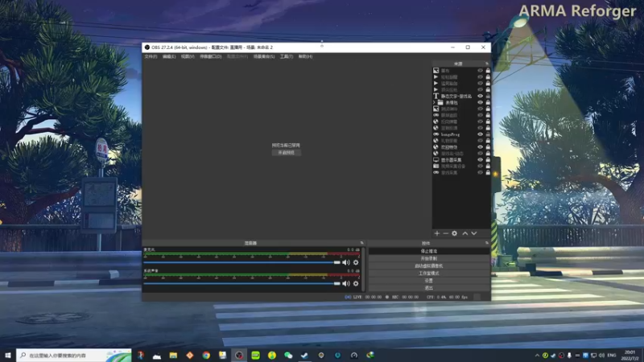The width and height of the screenshot is (644, 362).
Task: Open 系统声音 channel settings gear
Action: pos(356,284)
